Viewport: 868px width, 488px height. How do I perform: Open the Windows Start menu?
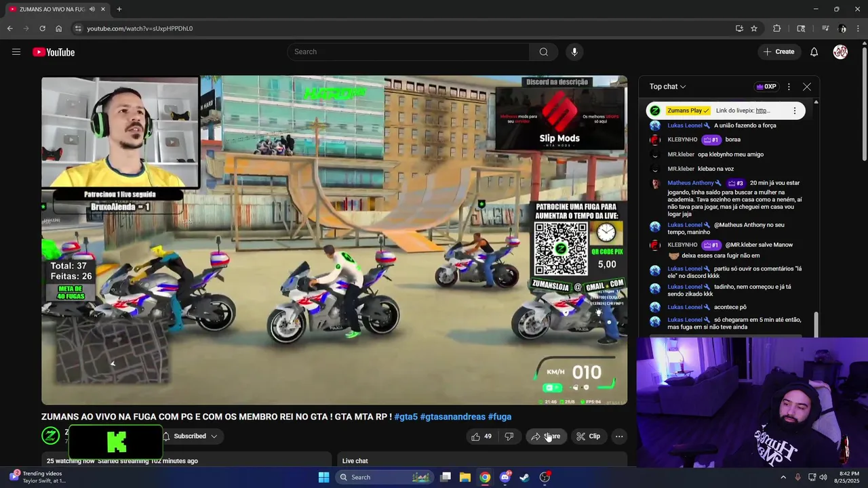tap(323, 477)
